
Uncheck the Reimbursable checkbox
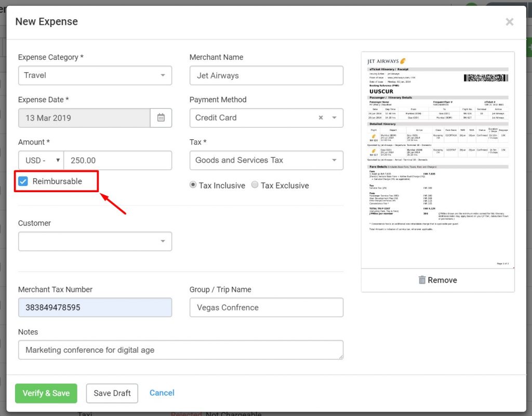pyautogui.click(x=22, y=181)
